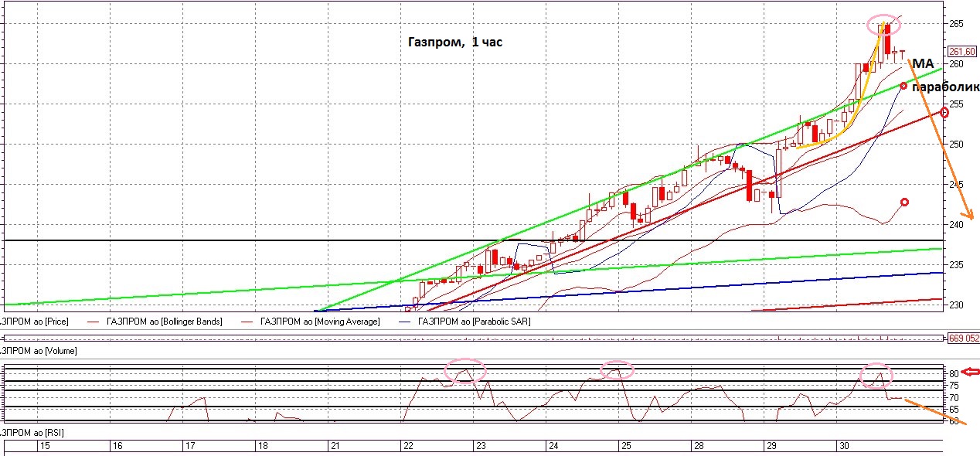Screen dimensions: 980x456
Task: Click the current price tag 261,60
Action: point(962,51)
